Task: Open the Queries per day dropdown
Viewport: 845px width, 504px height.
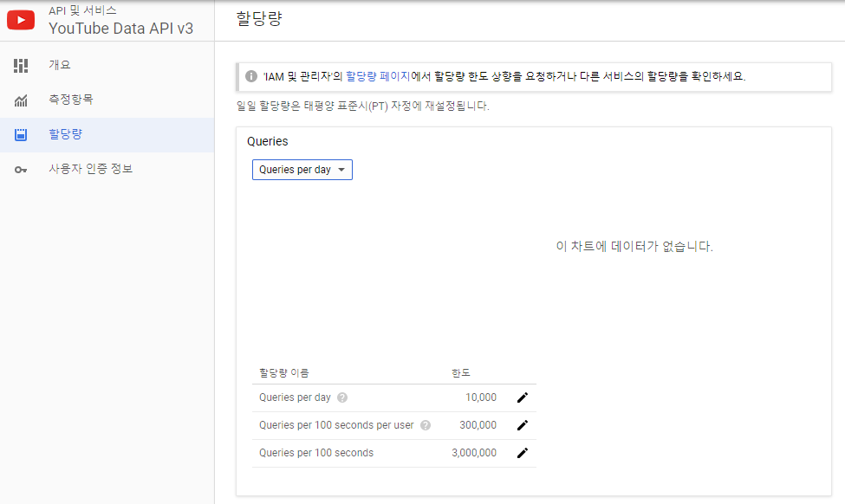Action: [x=302, y=170]
